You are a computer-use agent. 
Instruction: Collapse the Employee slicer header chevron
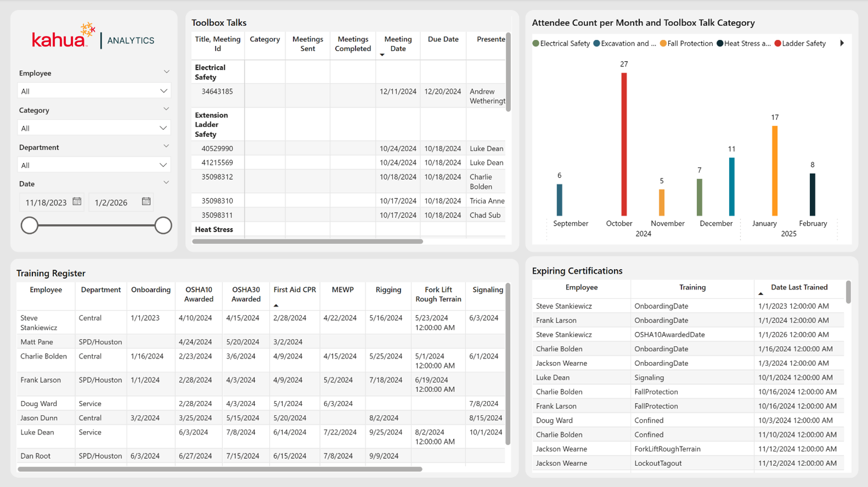(166, 72)
